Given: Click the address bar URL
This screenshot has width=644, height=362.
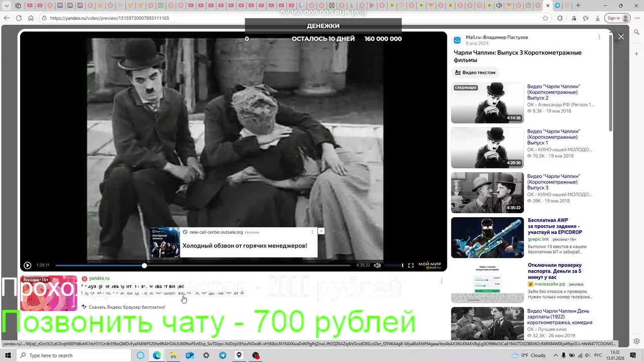Looking at the screenshot, I should (x=110, y=18).
